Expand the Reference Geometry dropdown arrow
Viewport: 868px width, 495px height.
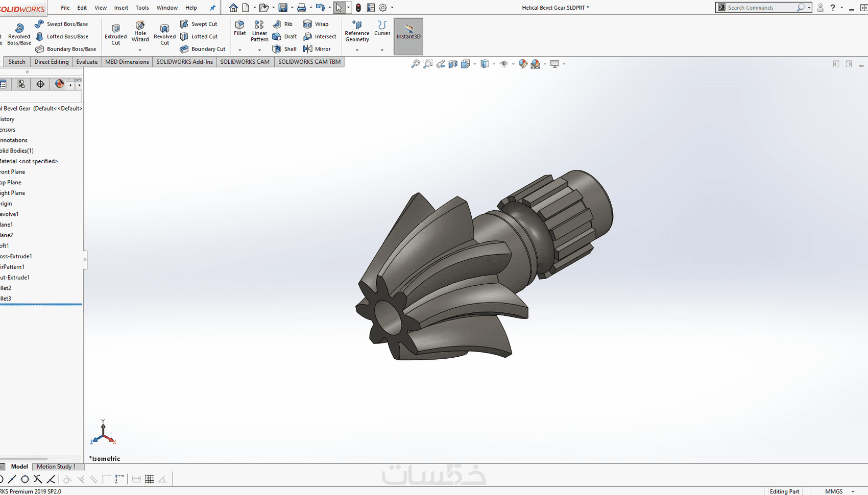pyautogui.click(x=357, y=50)
